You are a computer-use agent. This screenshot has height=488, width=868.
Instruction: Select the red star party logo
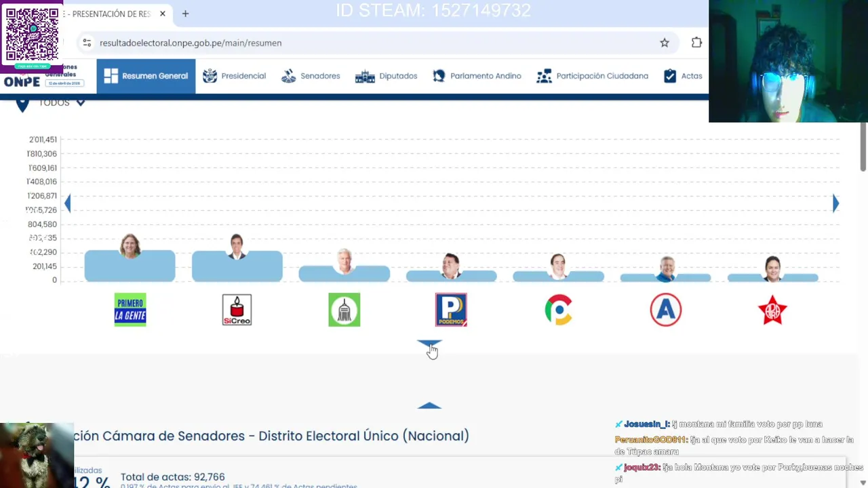click(772, 310)
